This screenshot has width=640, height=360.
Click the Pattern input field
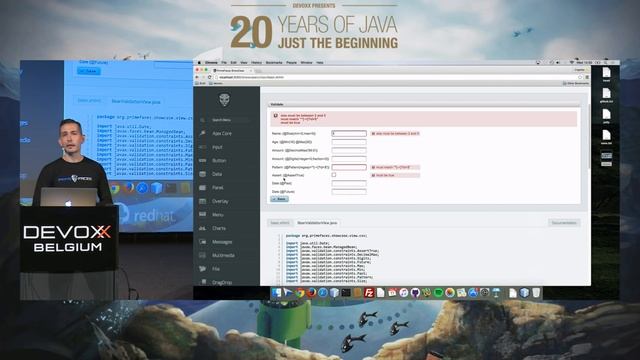tap(349, 167)
